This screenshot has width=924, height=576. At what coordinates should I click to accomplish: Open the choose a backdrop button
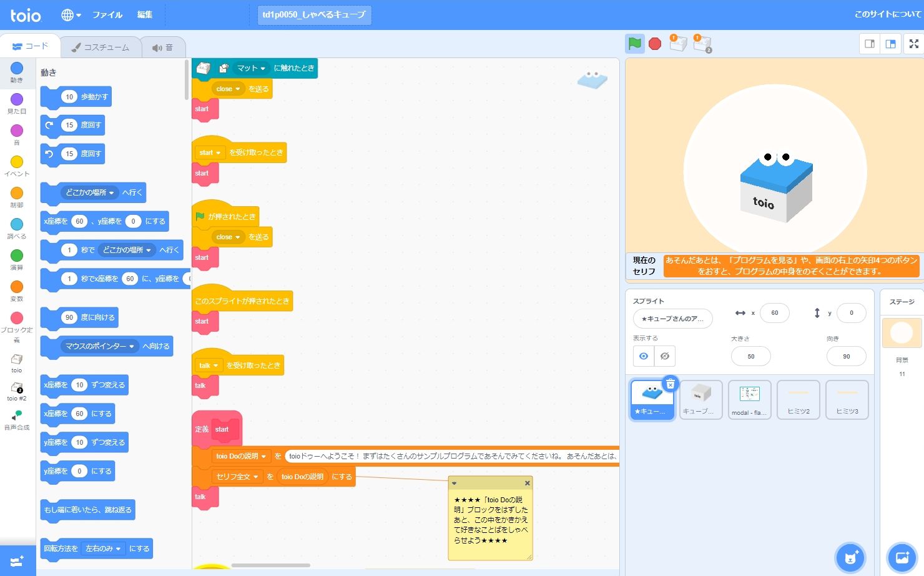pyautogui.click(x=902, y=558)
